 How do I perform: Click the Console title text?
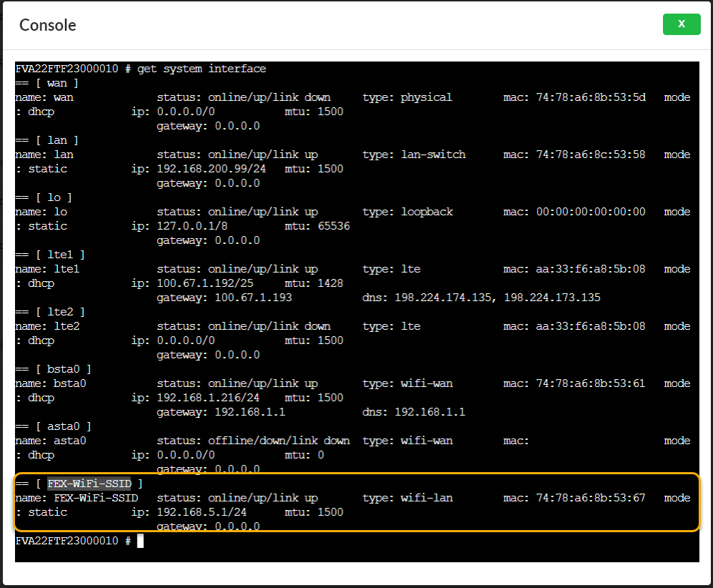tap(46, 25)
